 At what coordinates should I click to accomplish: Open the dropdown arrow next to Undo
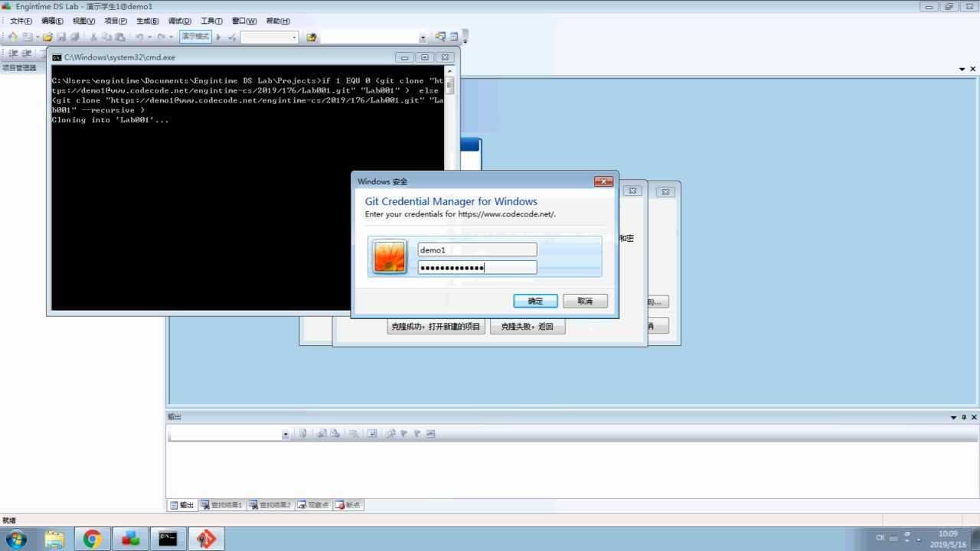click(x=151, y=36)
